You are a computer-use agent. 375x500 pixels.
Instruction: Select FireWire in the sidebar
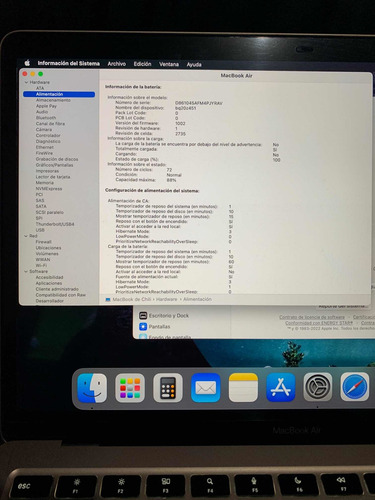click(x=44, y=153)
